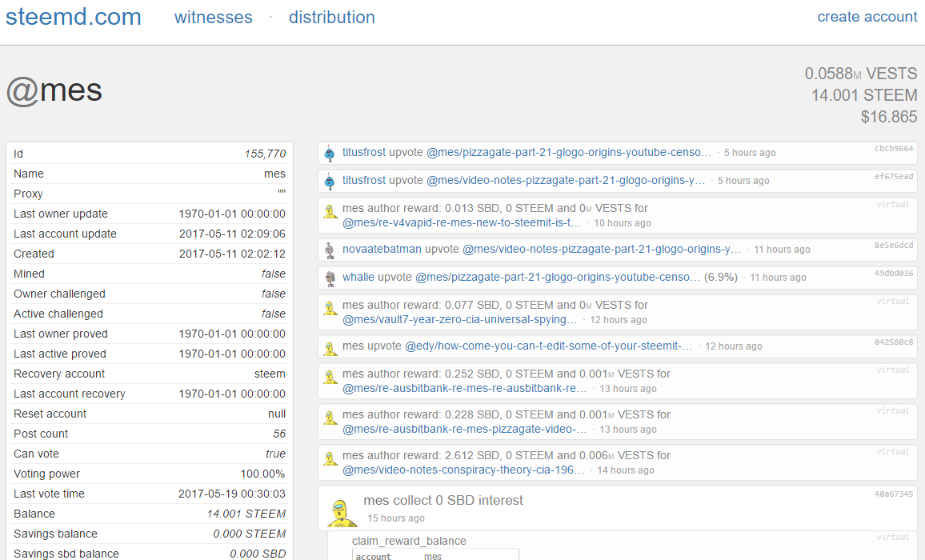
Task: Click transaction hash ef675ead
Action: [894, 177]
